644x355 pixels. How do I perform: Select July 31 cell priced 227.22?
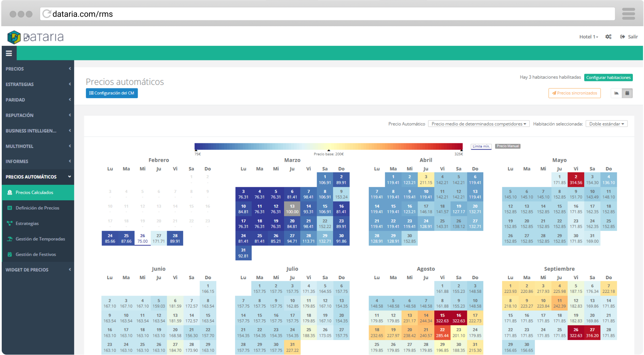coord(292,347)
